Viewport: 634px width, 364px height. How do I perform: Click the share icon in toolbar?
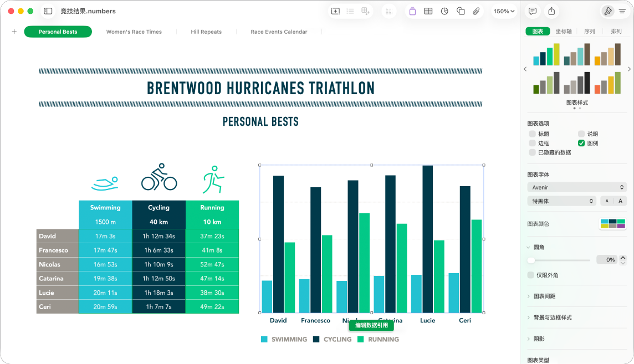551,11
